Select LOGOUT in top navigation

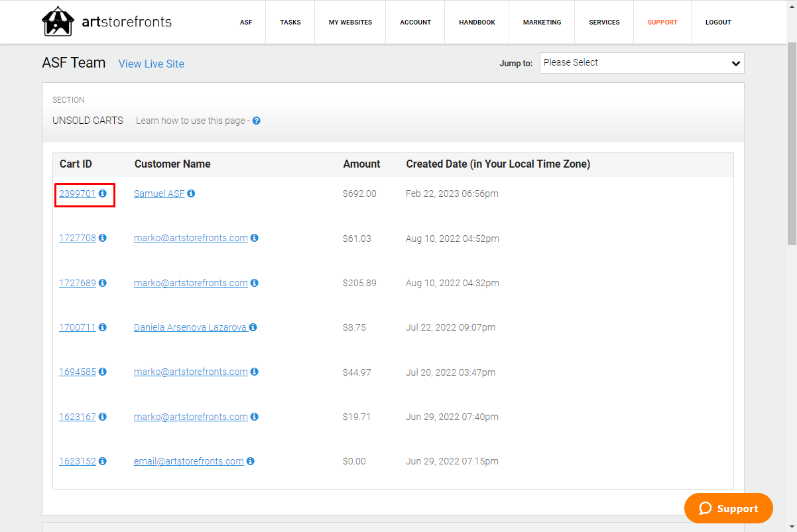(718, 22)
